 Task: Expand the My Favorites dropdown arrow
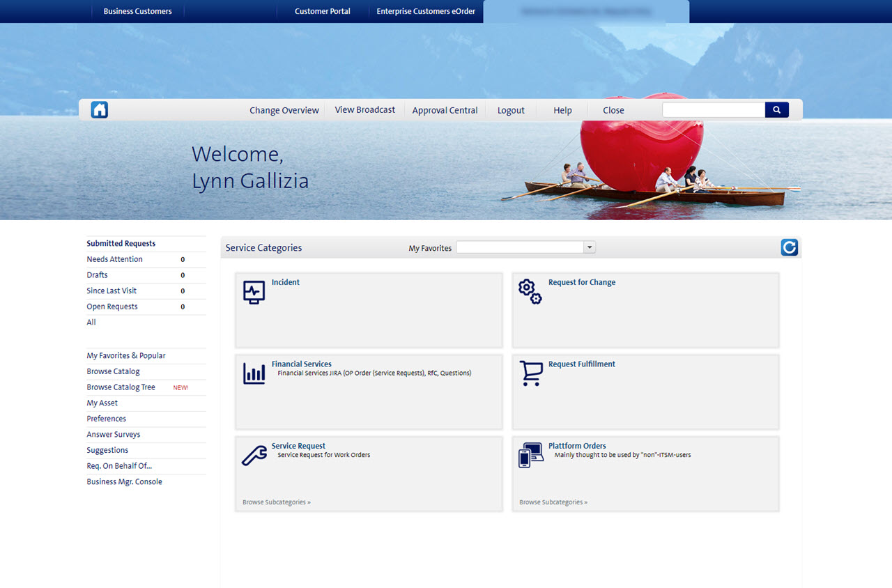click(x=590, y=247)
